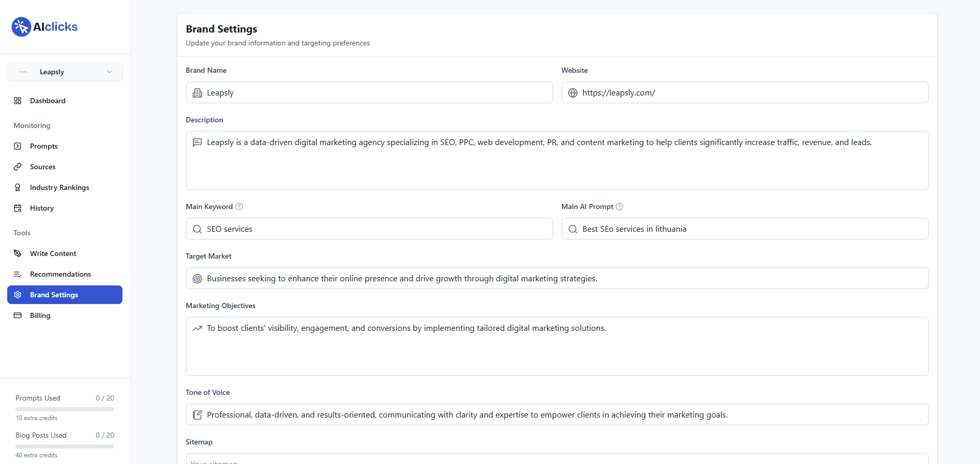
Task: Click the Recommendations list icon
Action: 18,274
